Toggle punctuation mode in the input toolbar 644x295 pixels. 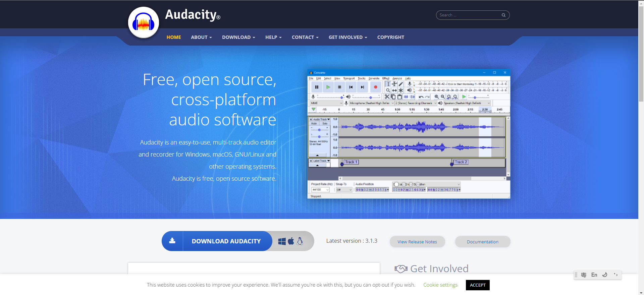615,275
